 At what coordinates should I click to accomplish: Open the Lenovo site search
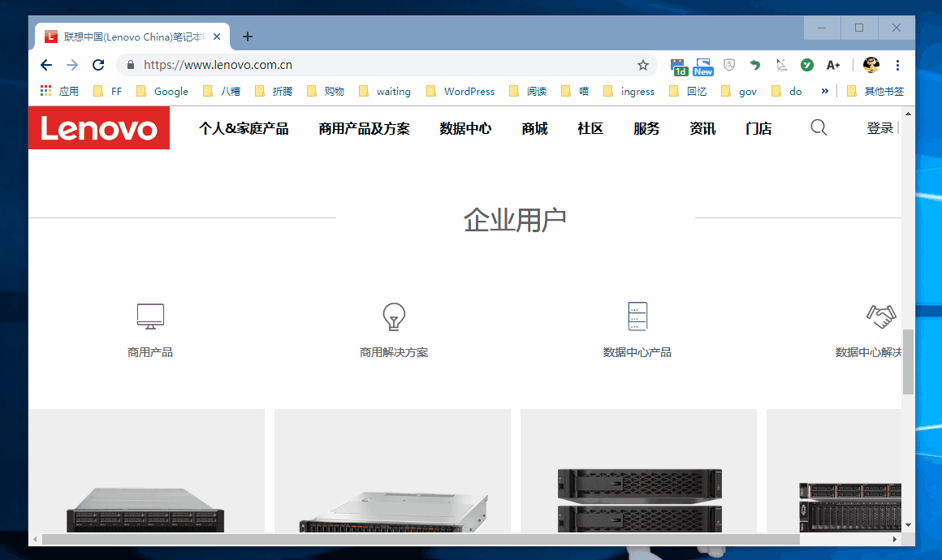(819, 127)
